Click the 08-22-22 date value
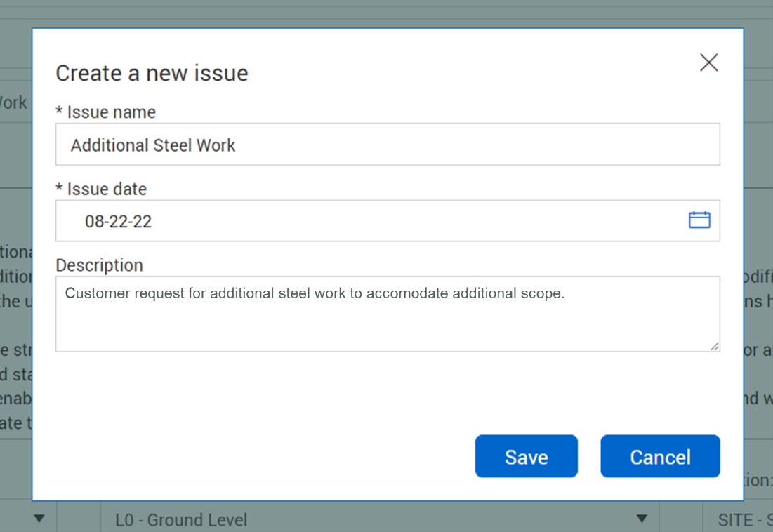This screenshot has height=532, width=773. pyautogui.click(x=119, y=220)
